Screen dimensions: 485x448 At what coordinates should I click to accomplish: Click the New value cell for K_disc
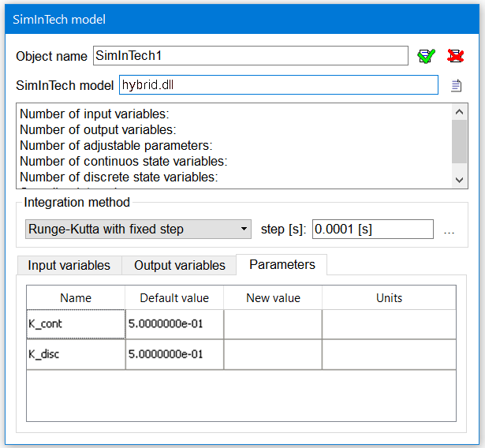coord(273,354)
